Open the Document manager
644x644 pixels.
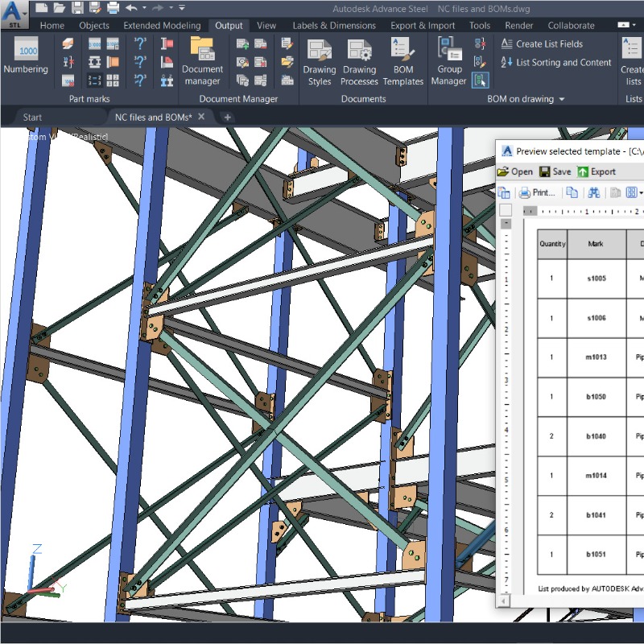202,60
